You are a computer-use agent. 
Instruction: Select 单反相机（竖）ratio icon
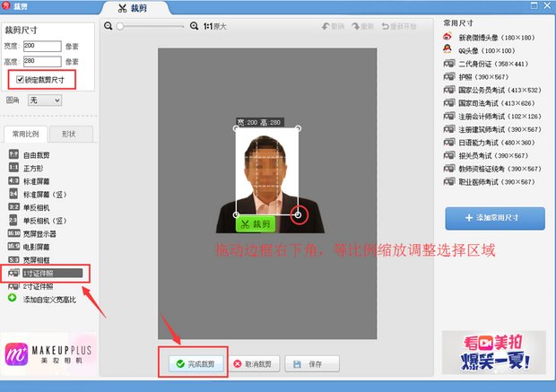[x=13, y=220]
